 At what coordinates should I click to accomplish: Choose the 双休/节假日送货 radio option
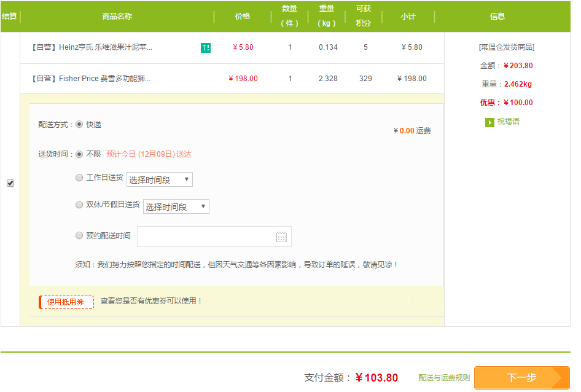[x=79, y=205]
